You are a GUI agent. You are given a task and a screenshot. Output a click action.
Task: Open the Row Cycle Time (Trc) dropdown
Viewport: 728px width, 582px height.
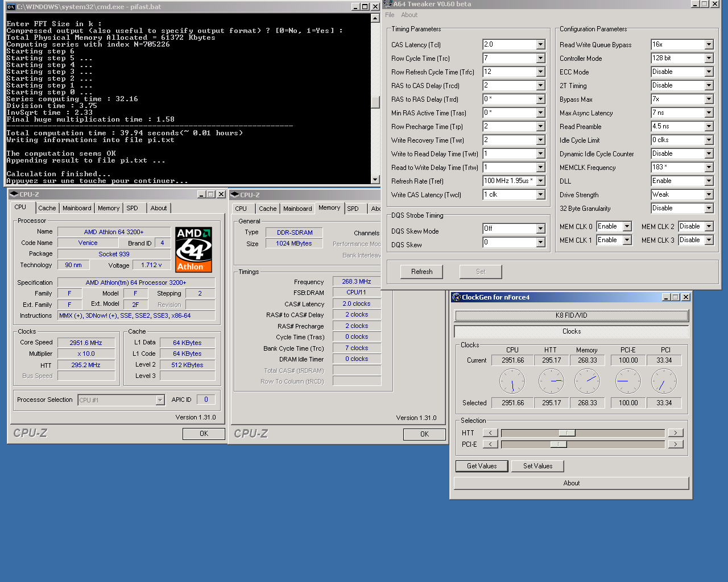click(x=540, y=58)
